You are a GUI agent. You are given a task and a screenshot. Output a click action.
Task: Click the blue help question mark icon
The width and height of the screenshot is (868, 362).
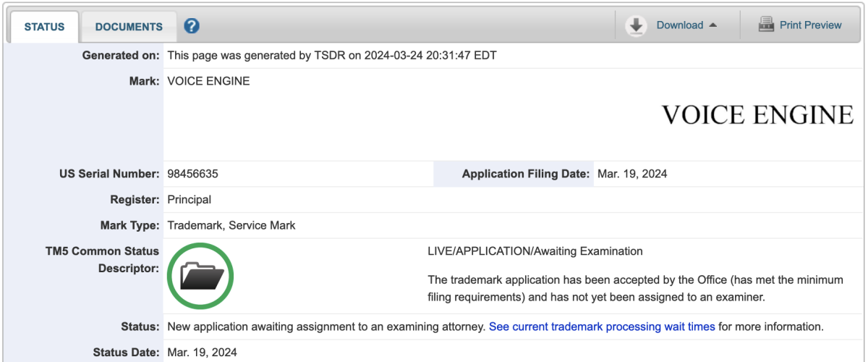point(192,26)
